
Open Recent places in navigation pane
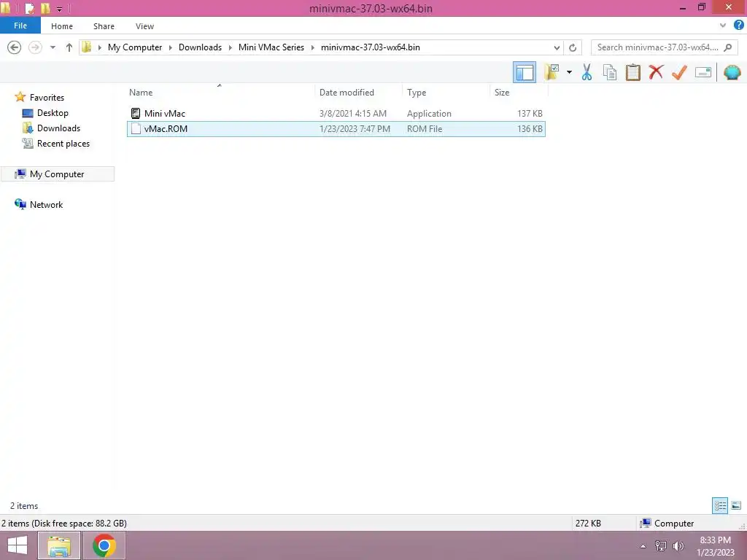click(x=63, y=144)
